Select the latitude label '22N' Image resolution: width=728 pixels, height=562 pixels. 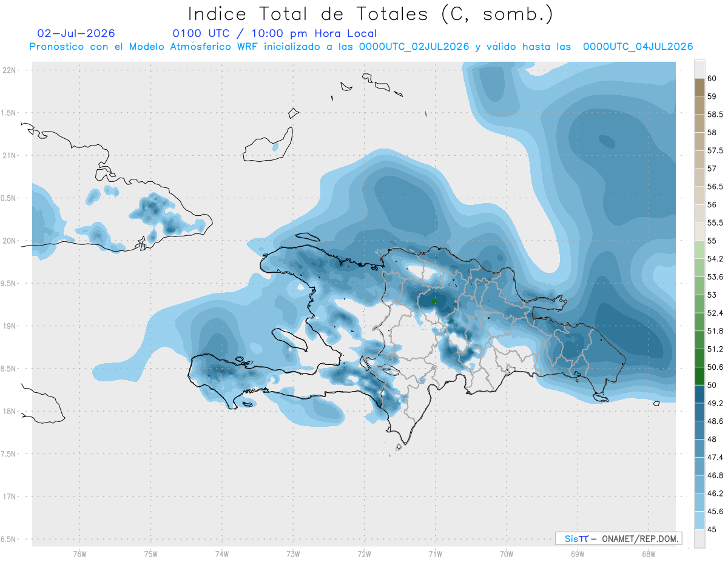pos(9,70)
